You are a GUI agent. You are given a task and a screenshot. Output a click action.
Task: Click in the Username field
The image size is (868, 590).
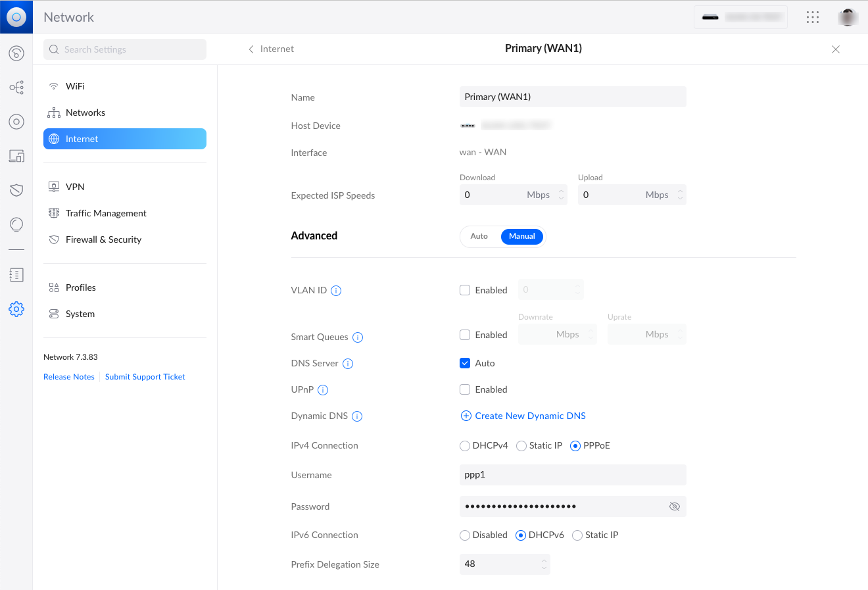[x=572, y=475]
